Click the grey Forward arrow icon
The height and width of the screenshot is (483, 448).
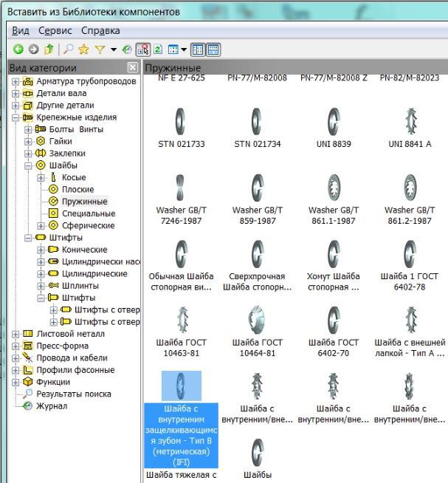tap(33, 49)
